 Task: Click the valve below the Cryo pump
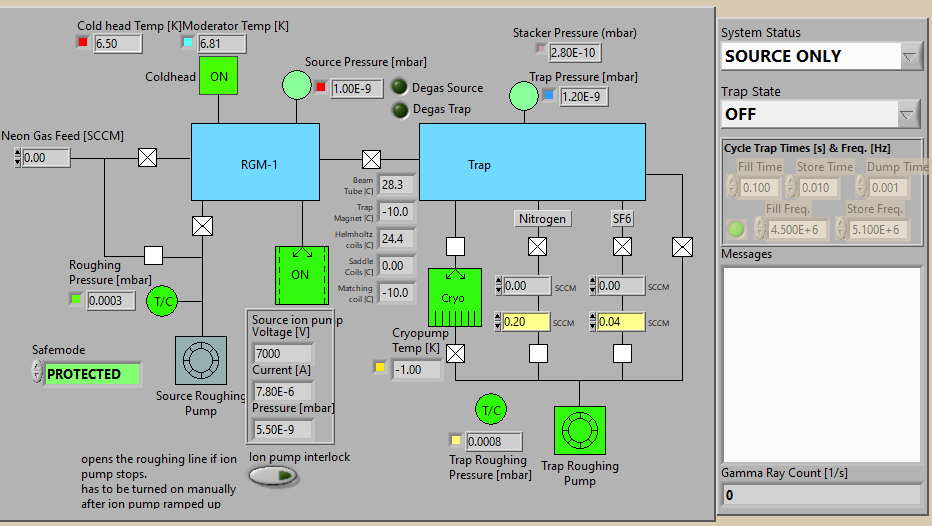(x=455, y=354)
